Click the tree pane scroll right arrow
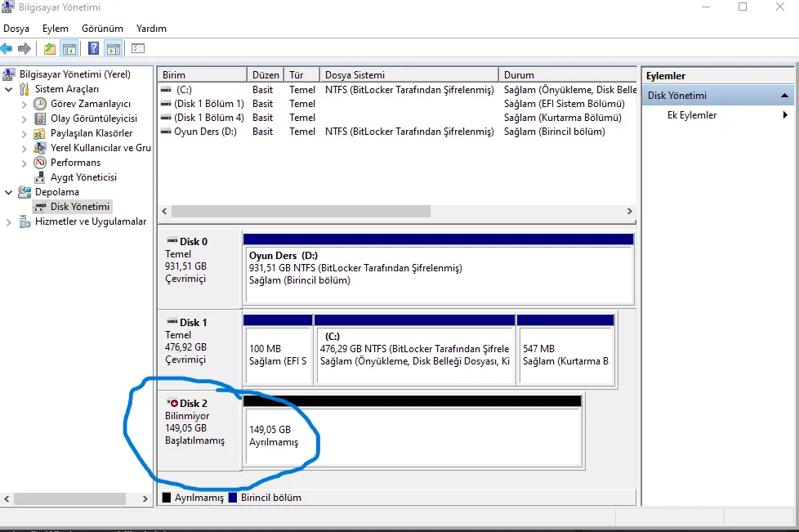799x532 pixels. click(145, 498)
